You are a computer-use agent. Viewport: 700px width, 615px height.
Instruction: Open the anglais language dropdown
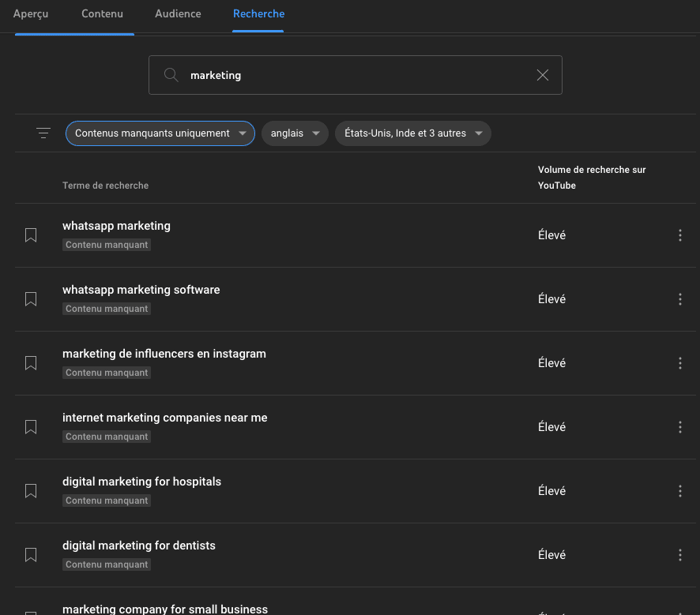pyautogui.click(x=295, y=133)
